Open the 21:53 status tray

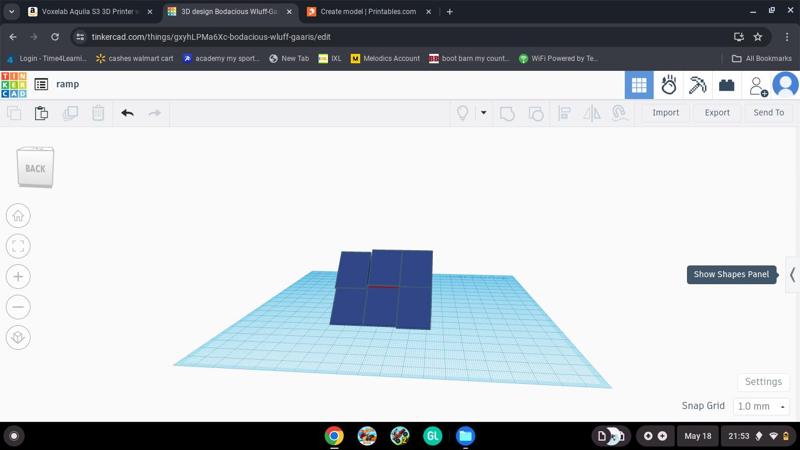759,436
